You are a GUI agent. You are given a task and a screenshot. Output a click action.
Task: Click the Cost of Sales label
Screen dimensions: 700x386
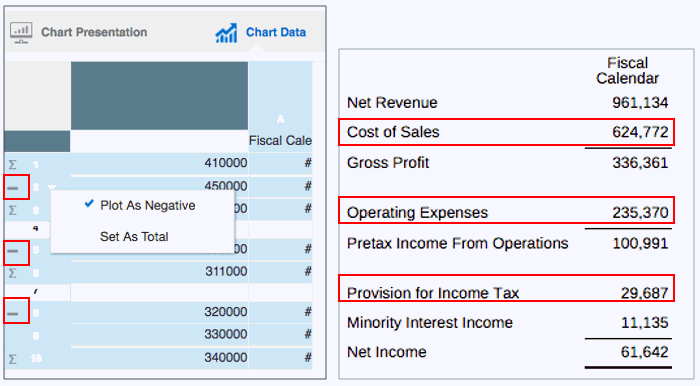pyautogui.click(x=393, y=132)
